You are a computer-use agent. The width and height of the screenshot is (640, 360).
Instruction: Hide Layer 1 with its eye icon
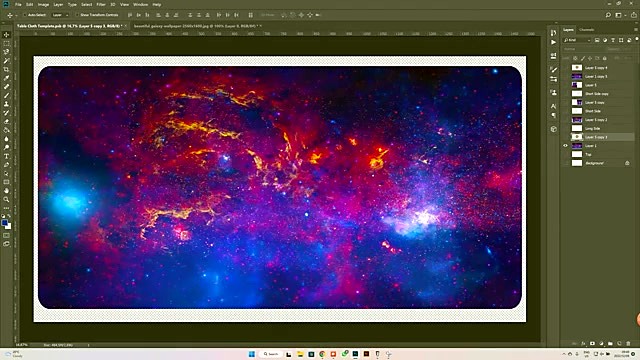point(565,146)
